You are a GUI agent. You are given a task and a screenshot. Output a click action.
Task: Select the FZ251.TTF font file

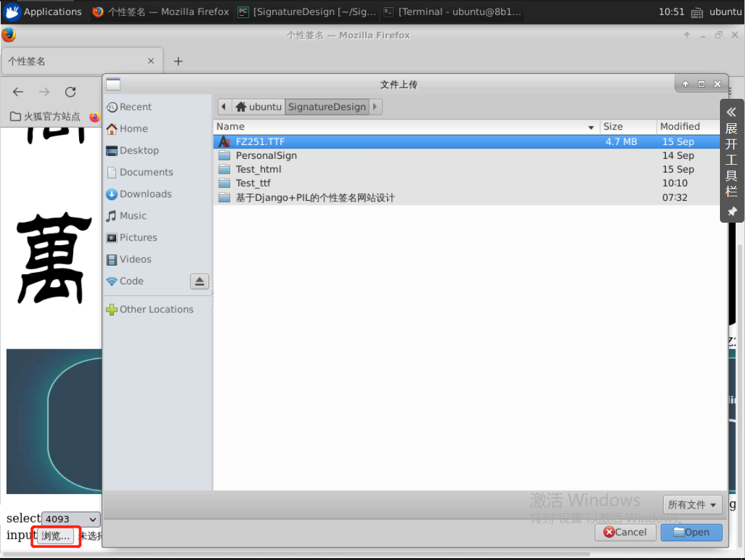(x=260, y=142)
